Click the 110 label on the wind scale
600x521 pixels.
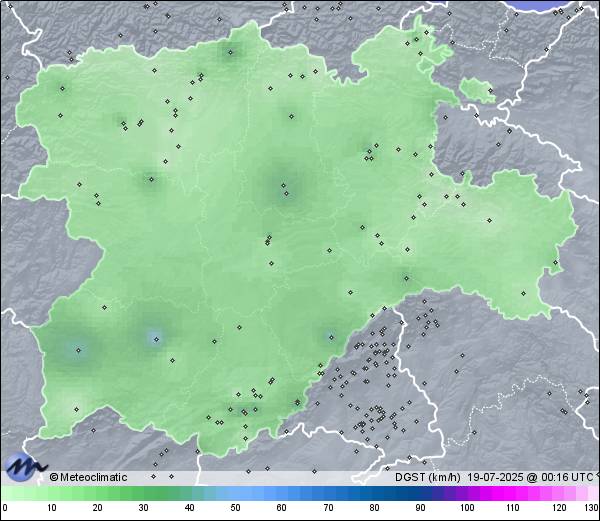513,508
